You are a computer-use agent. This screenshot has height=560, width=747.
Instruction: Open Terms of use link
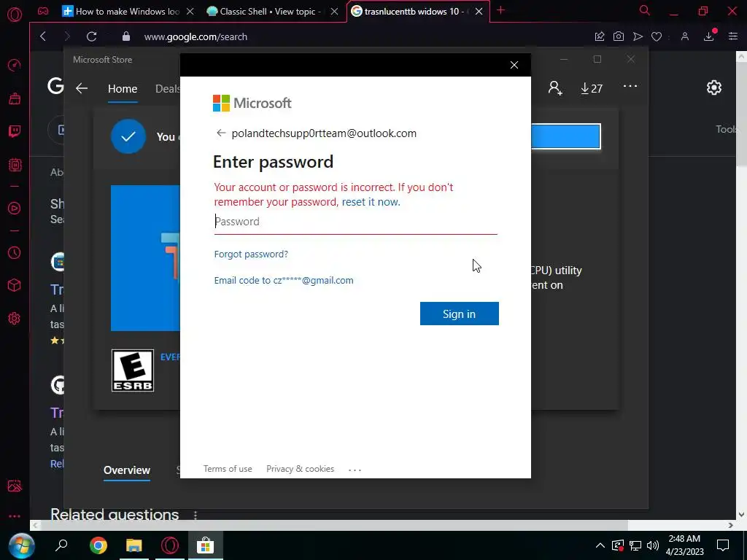click(x=228, y=469)
